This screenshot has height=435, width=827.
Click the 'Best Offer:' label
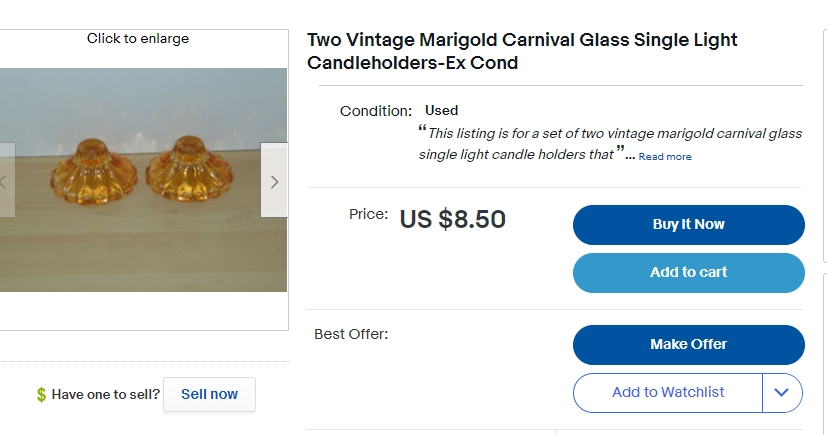tap(351, 334)
